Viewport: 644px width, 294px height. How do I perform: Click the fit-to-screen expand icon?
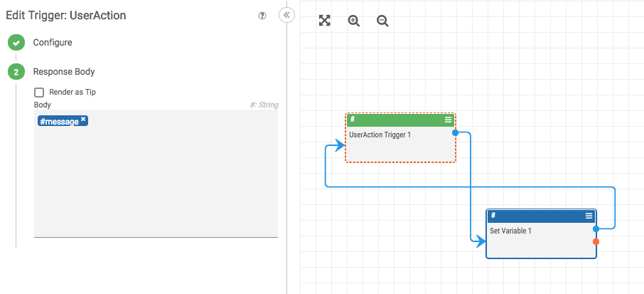coord(325,21)
